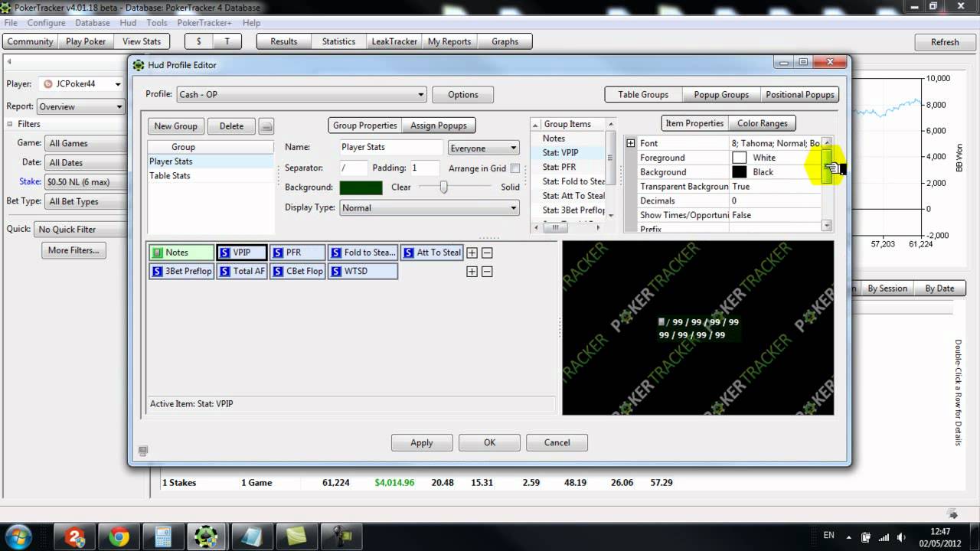This screenshot has height=551, width=980.
Task: Select Table Stats in the Group list
Action: (x=211, y=176)
